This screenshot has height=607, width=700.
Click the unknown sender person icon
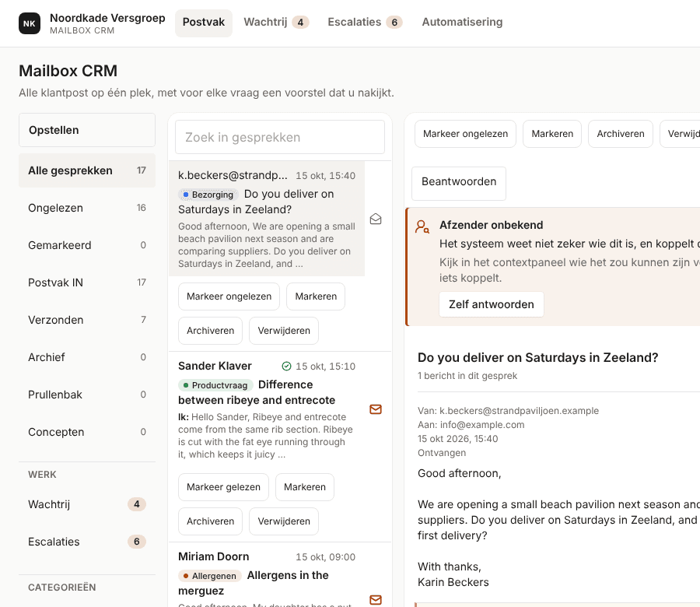[x=422, y=226]
